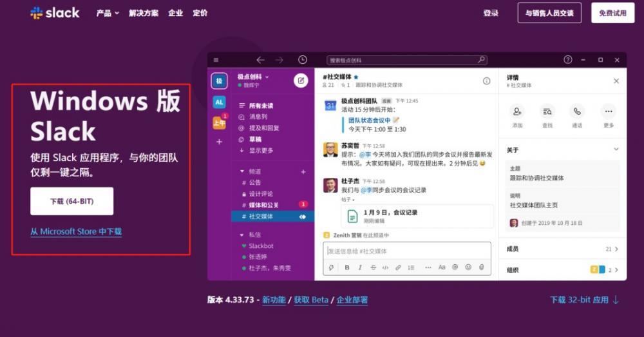Open the 公告 channel
Screen dimensions: 644x337
pos(254,182)
